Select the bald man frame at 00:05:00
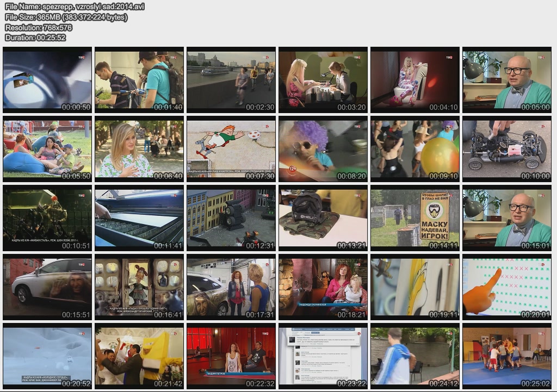The image size is (557, 392). coord(507,79)
